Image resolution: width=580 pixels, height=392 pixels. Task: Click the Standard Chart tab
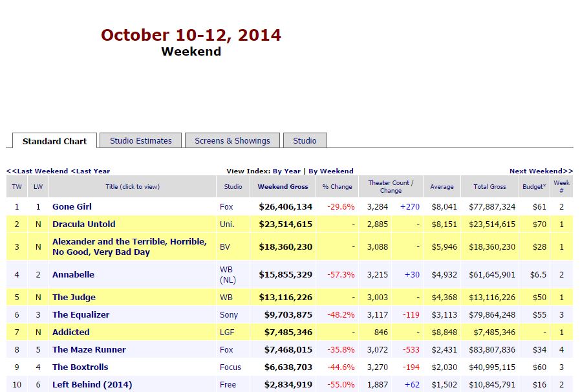coord(54,141)
